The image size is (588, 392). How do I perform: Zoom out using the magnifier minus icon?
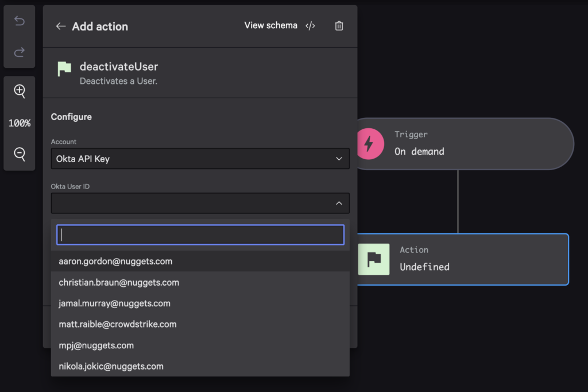pyautogui.click(x=20, y=154)
